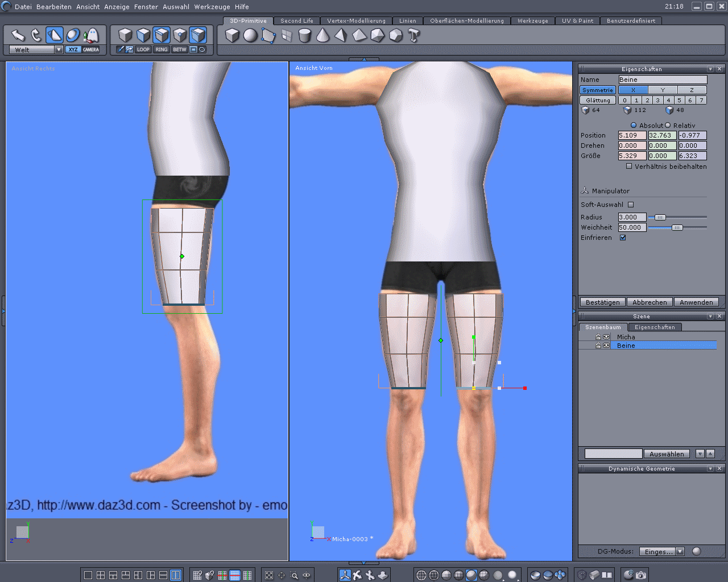Select the cube primitive in 3D-Primitive toolbar
Image resolution: width=728 pixels, height=582 pixels.
click(x=232, y=36)
